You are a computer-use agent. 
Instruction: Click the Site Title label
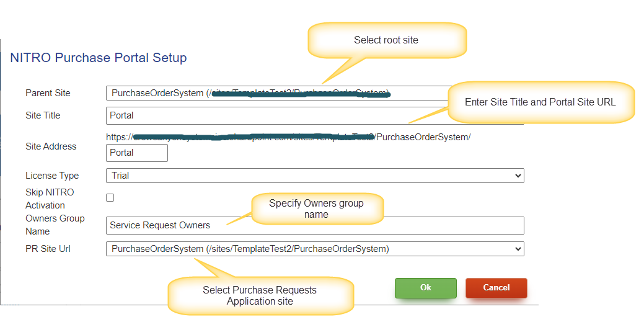pyautogui.click(x=43, y=115)
